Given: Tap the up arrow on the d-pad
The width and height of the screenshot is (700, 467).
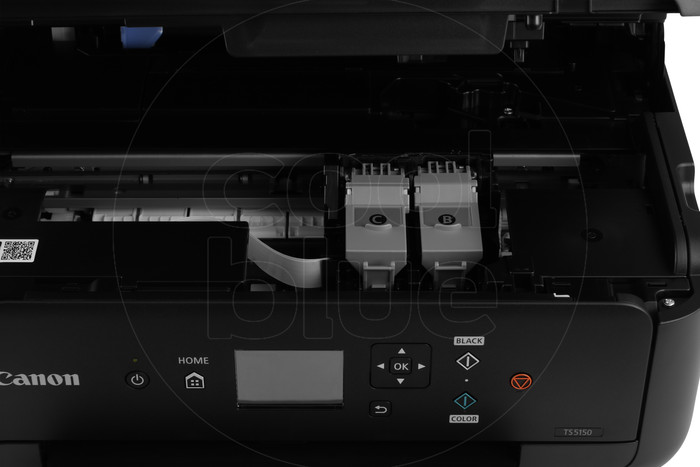Looking at the screenshot, I should click(x=401, y=351).
